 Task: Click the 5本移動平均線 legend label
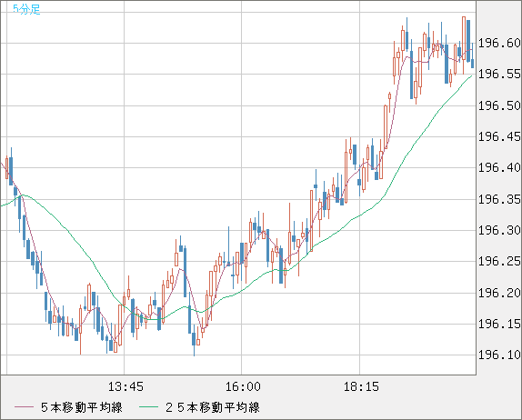(82, 407)
